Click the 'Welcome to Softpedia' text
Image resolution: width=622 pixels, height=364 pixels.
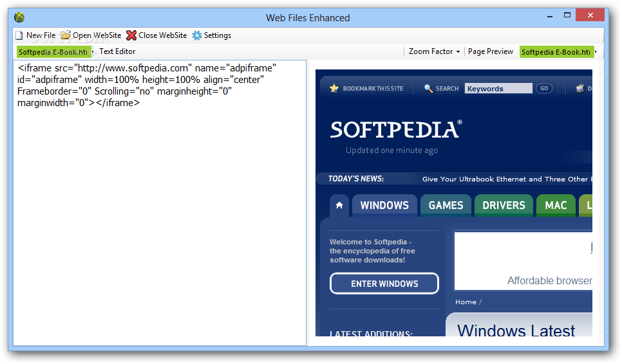(372, 251)
